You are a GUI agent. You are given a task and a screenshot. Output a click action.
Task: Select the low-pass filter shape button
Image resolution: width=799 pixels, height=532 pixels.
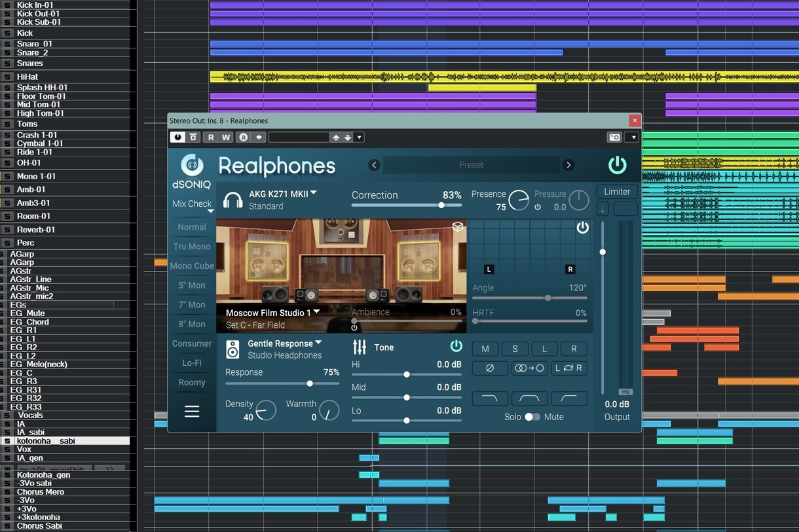tap(489, 398)
